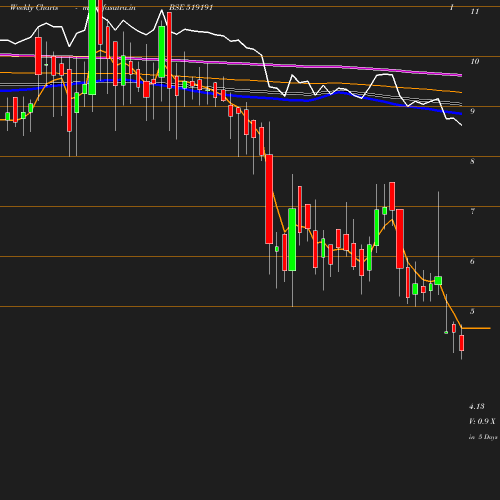Click the price axis label 5
Image resolution: width=500 pixels, height=500 pixels.
coord(472,311)
